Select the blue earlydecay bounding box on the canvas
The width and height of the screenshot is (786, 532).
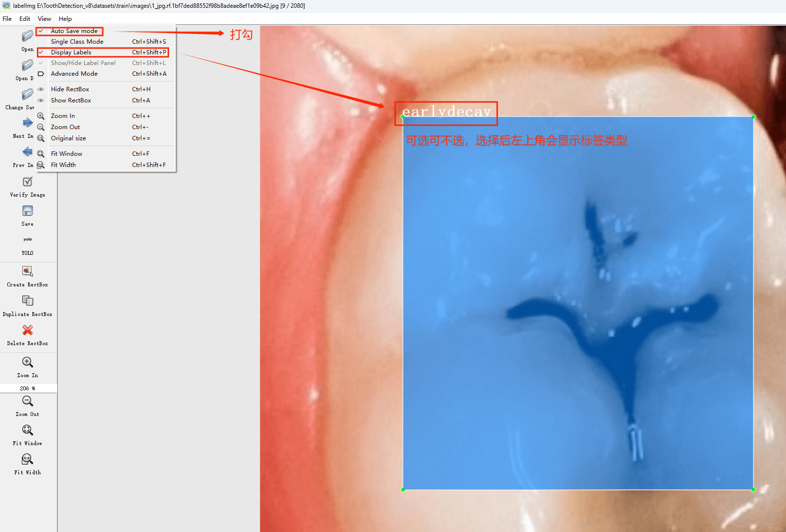click(x=578, y=303)
